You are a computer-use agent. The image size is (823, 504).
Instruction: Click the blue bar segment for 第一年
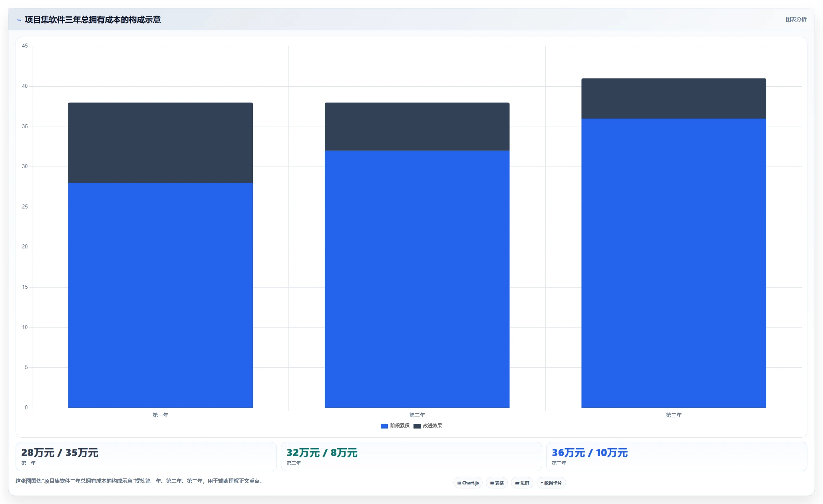[160, 295]
